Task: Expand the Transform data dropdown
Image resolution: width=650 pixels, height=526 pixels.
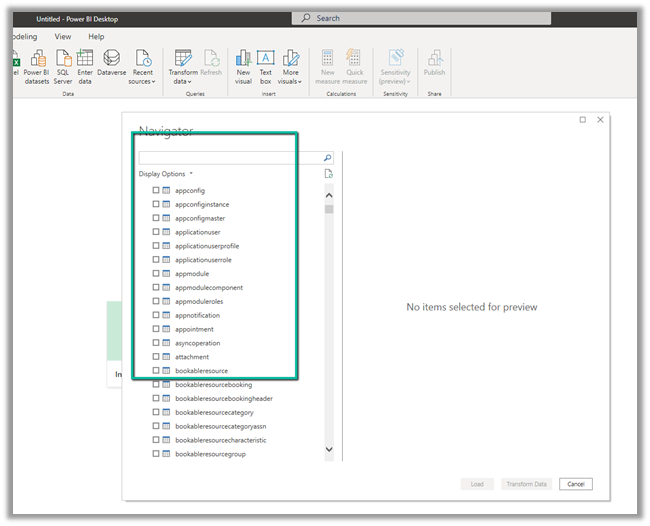Action: coord(183,81)
